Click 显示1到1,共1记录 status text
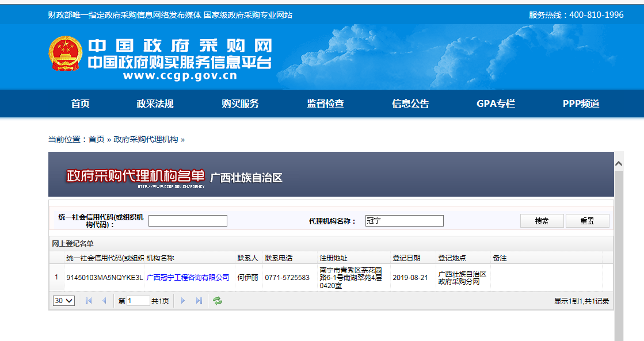The image size is (644, 341). pyautogui.click(x=582, y=301)
